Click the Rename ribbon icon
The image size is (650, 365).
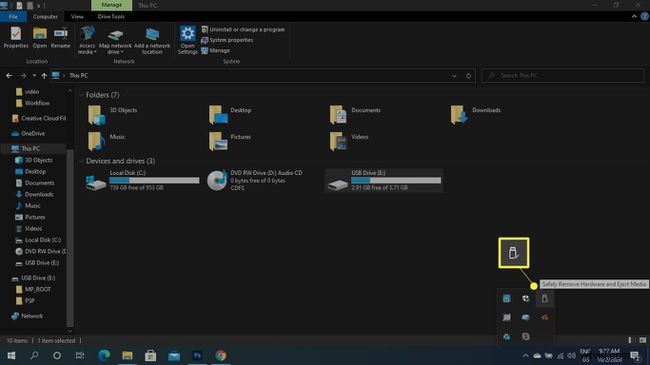[61, 37]
